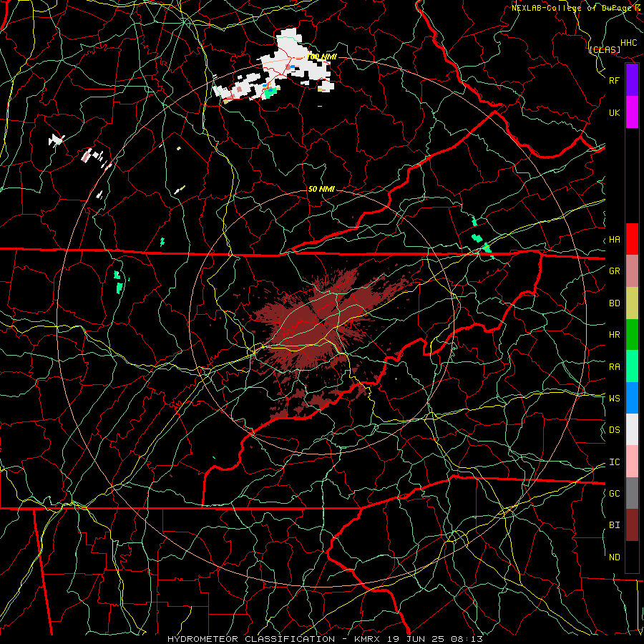Select the gray GC legend swatch
Screen dimensions: 644x644
(632, 493)
